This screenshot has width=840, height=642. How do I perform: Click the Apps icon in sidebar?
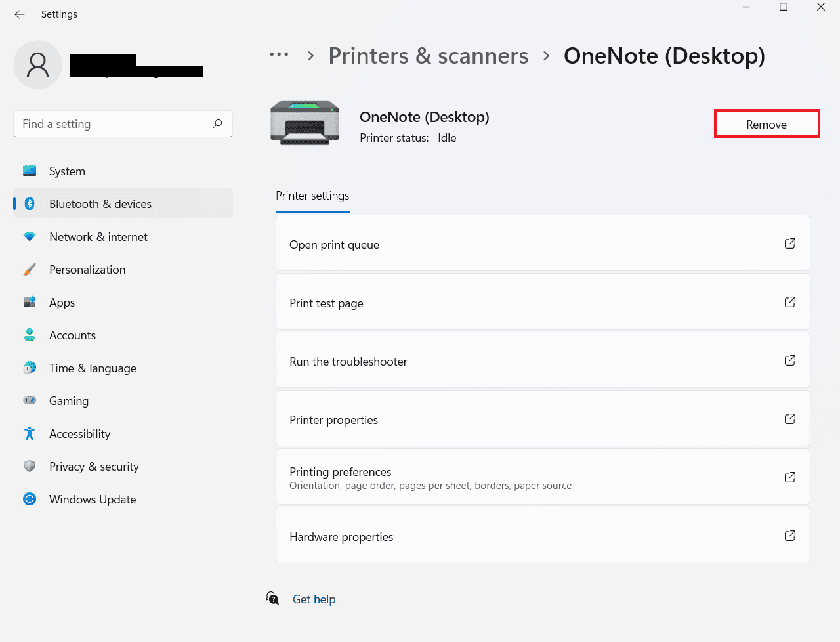pos(30,303)
